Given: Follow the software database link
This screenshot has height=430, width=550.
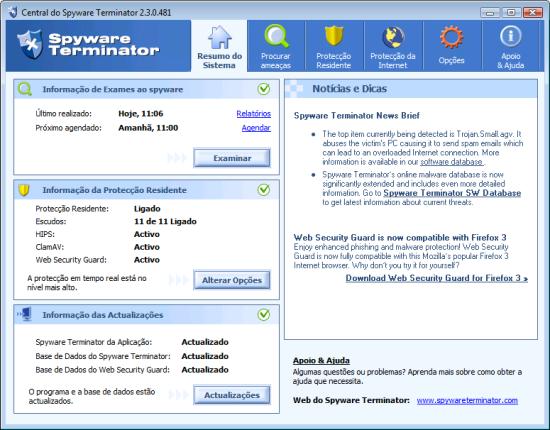Looking at the screenshot, I should pyautogui.click(x=451, y=162).
